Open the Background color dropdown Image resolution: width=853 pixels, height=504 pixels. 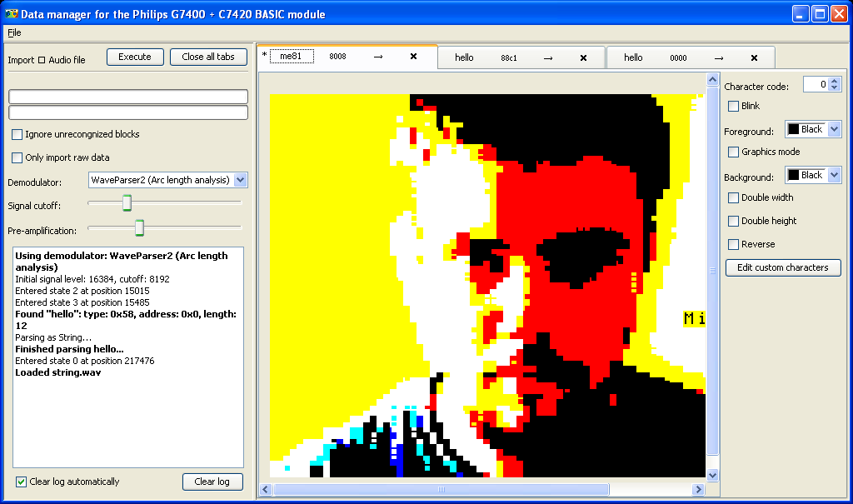pos(834,175)
